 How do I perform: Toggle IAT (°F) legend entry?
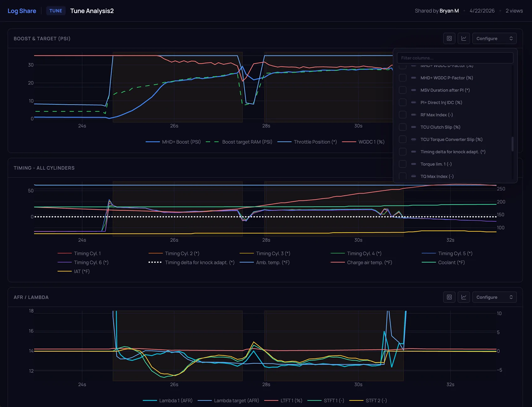point(74,271)
